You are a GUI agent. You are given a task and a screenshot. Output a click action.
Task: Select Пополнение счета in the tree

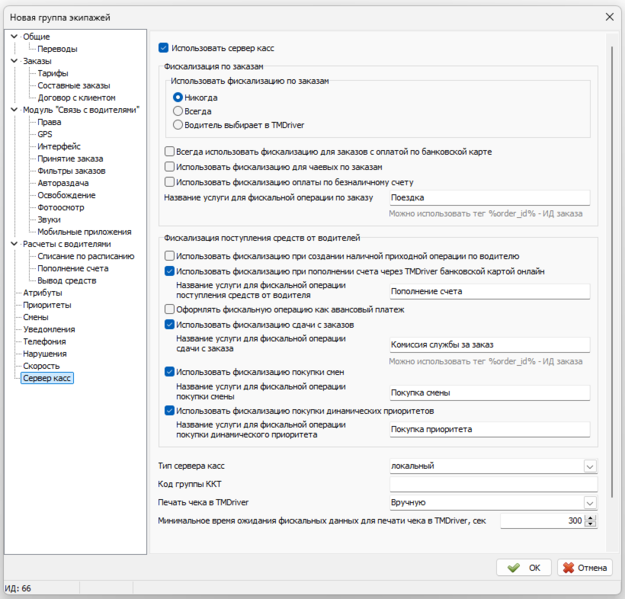point(73,269)
